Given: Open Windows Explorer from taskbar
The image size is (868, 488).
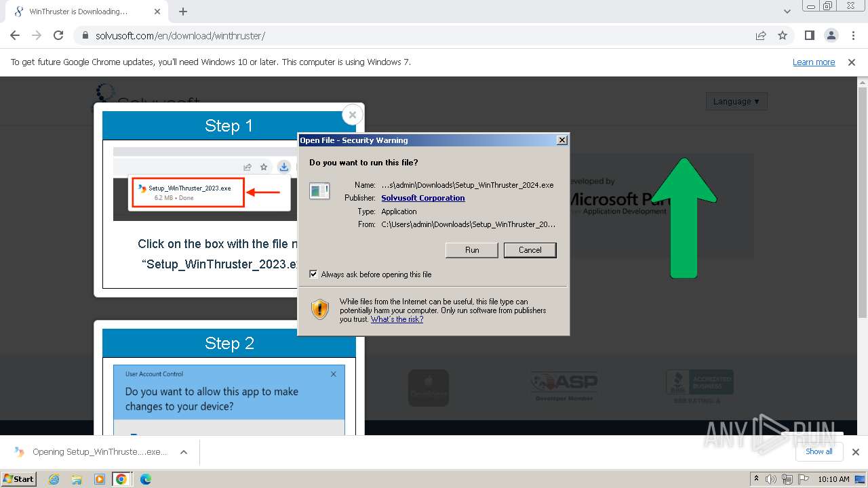Looking at the screenshot, I should (77, 479).
